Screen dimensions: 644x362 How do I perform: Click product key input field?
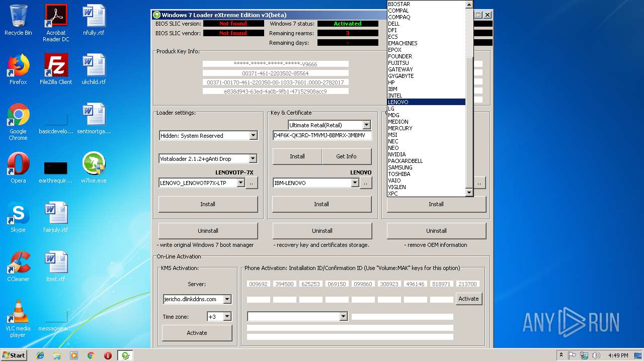click(x=322, y=135)
